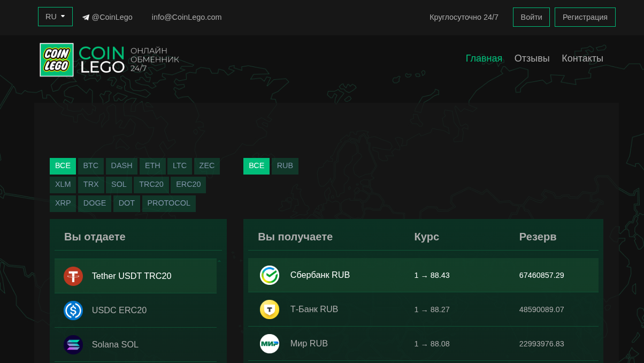Click the Войти login button

(x=531, y=17)
